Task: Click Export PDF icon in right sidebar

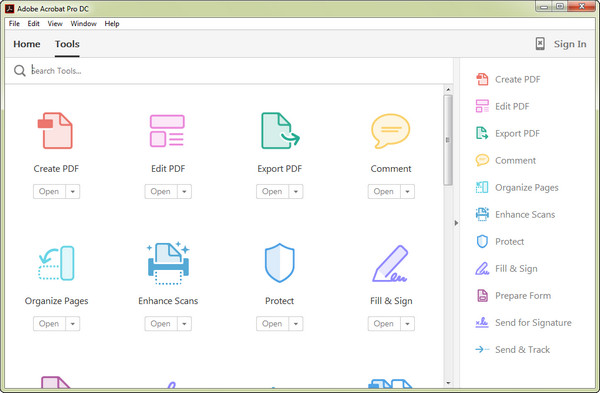Action: 482,133
